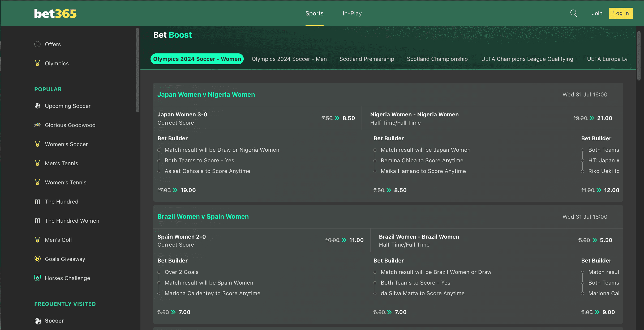
Task: Click the Offers dollar icon
Action: coord(37,44)
